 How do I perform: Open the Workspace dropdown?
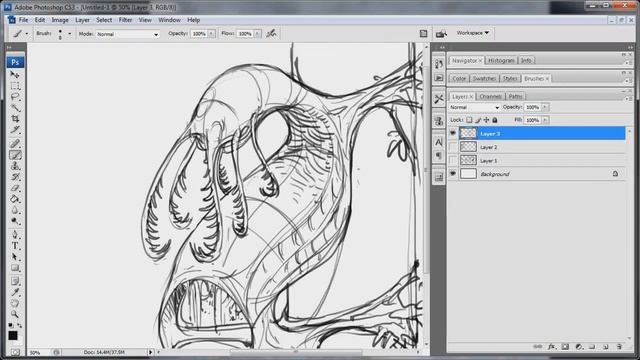pos(473,33)
